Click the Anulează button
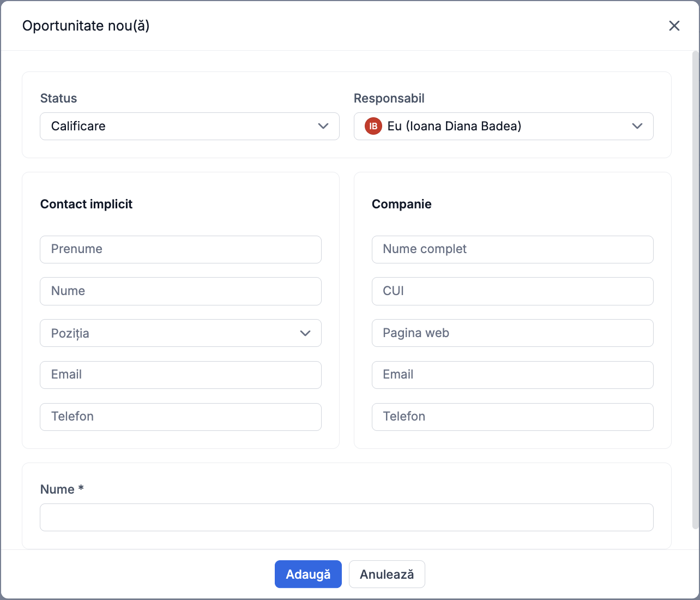 pos(387,574)
